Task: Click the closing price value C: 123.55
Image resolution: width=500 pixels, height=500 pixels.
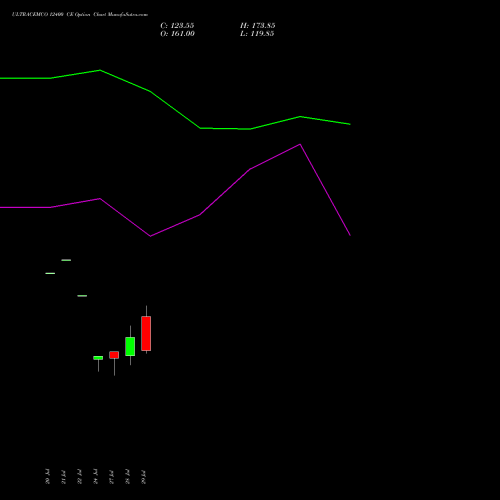Action: pos(177,26)
